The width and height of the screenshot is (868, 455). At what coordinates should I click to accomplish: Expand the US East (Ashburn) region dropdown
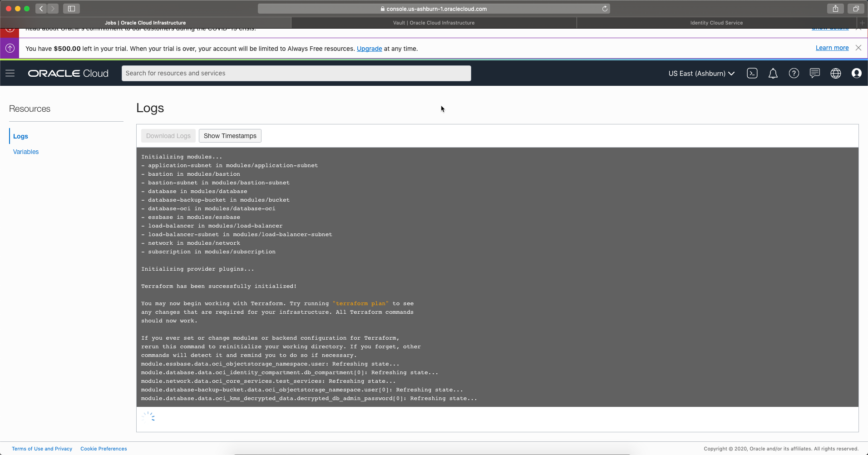[701, 74]
